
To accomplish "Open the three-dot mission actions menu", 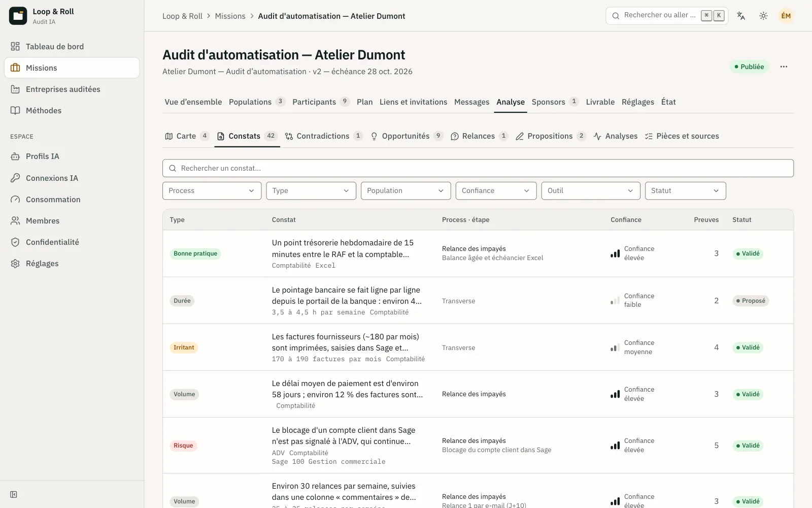I will 784,67.
